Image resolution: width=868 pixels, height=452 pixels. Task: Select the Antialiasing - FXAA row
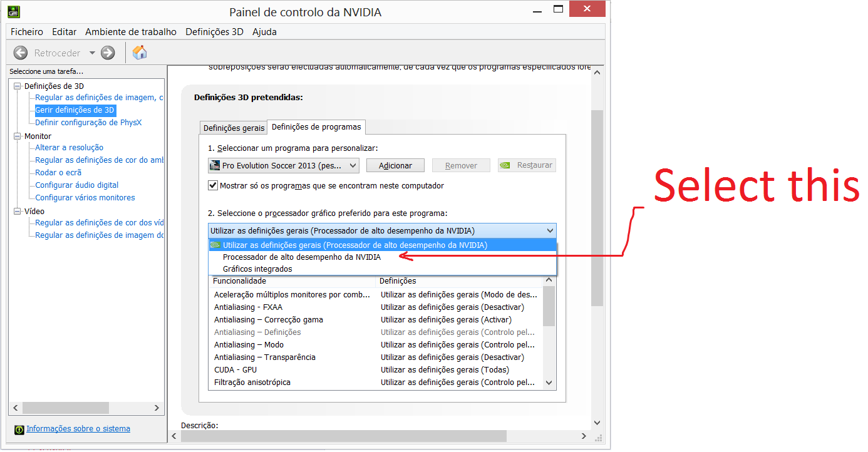click(376, 307)
